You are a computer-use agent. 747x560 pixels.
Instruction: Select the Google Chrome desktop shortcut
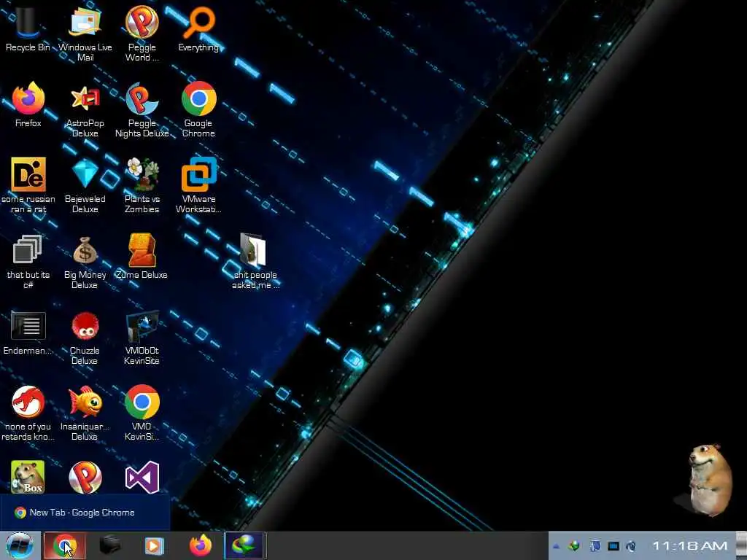[198, 109]
